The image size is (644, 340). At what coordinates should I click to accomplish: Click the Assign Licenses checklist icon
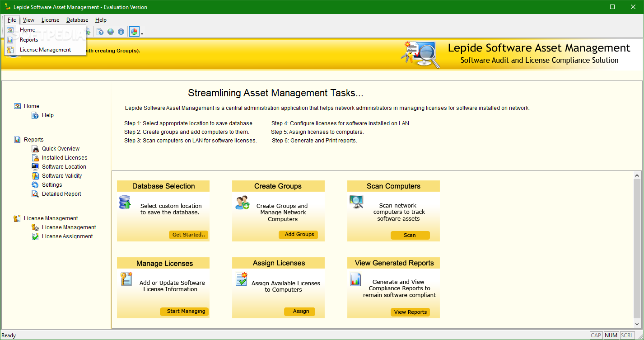click(x=242, y=279)
